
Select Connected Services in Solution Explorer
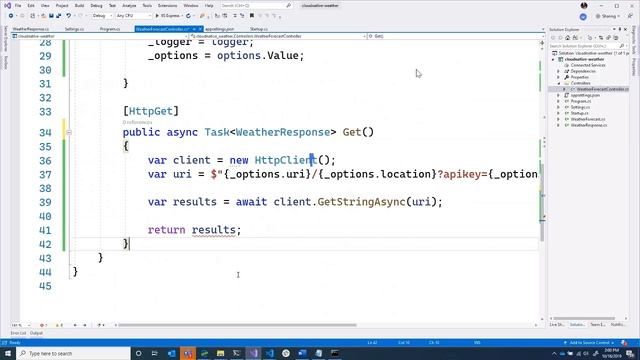click(x=588, y=65)
